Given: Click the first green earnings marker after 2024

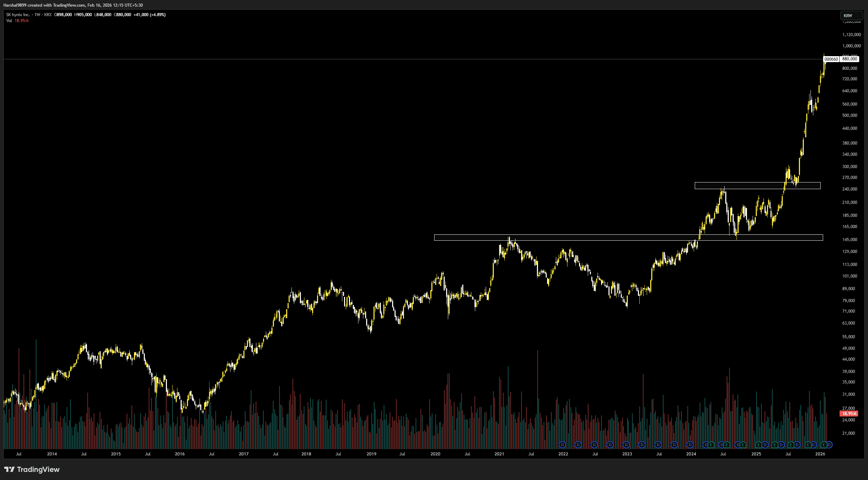Looking at the screenshot, I should click(711, 445).
